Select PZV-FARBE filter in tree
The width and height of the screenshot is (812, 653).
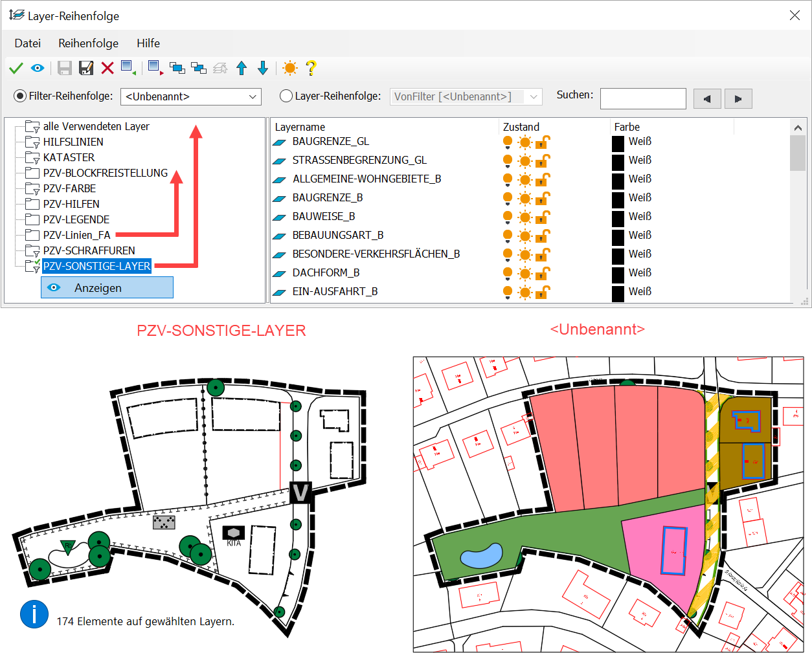(69, 188)
